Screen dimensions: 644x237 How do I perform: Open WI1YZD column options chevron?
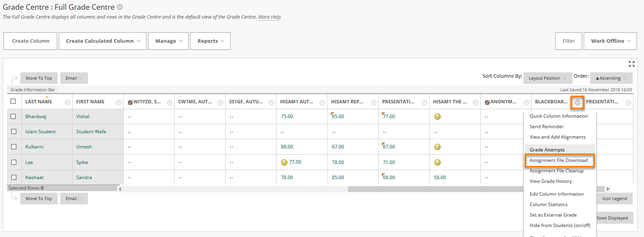(170, 103)
